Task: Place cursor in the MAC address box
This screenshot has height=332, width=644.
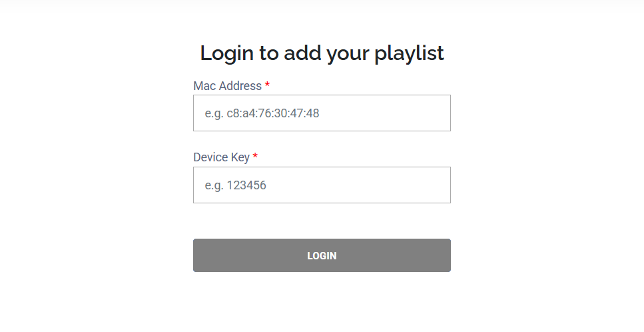Action: [322, 113]
